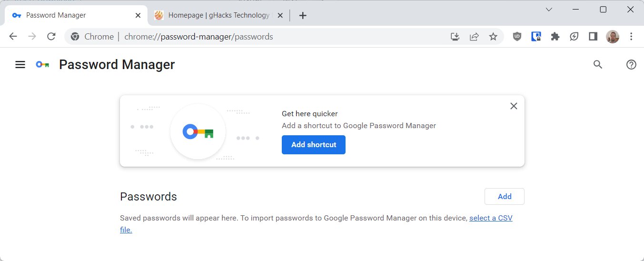
Task: Toggle the browser side panel
Action: click(x=593, y=37)
